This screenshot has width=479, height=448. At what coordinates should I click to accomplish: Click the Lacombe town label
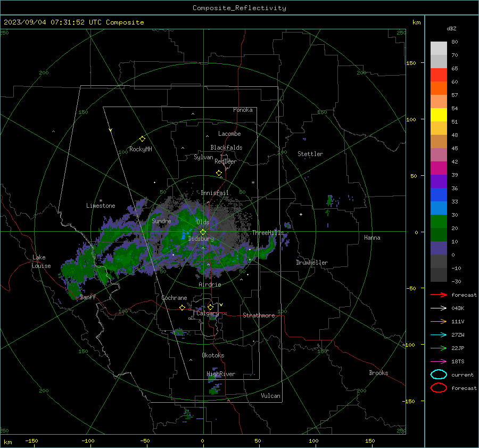point(229,134)
